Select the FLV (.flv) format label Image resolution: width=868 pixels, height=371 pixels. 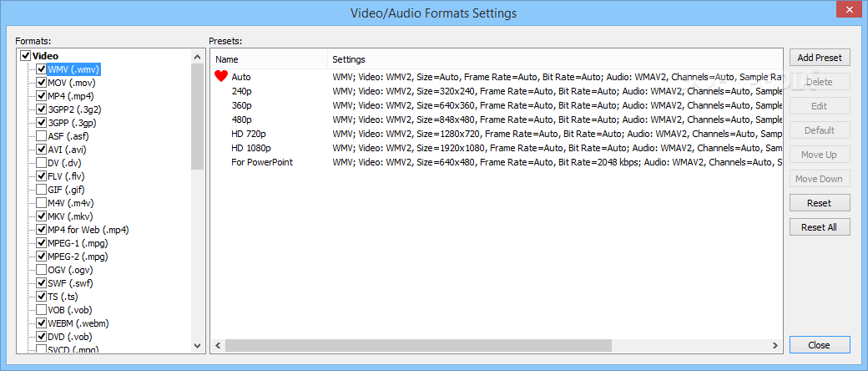point(66,176)
